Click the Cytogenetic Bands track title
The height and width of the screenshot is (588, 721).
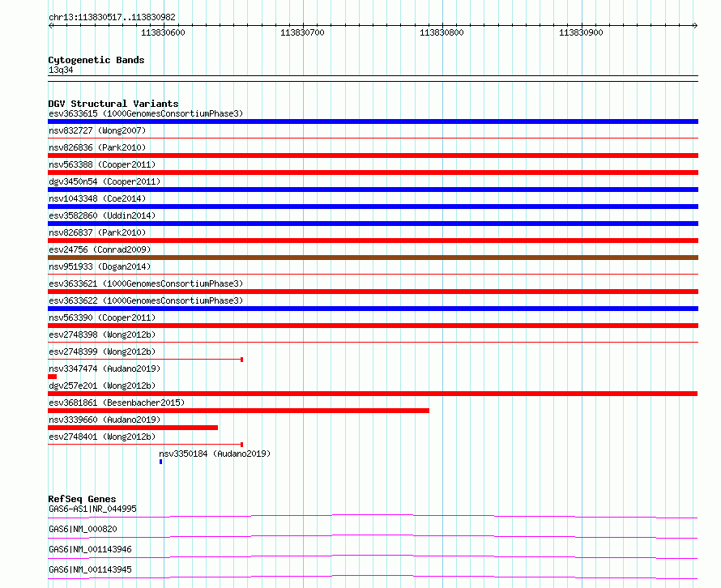pyautogui.click(x=96, y=60)
